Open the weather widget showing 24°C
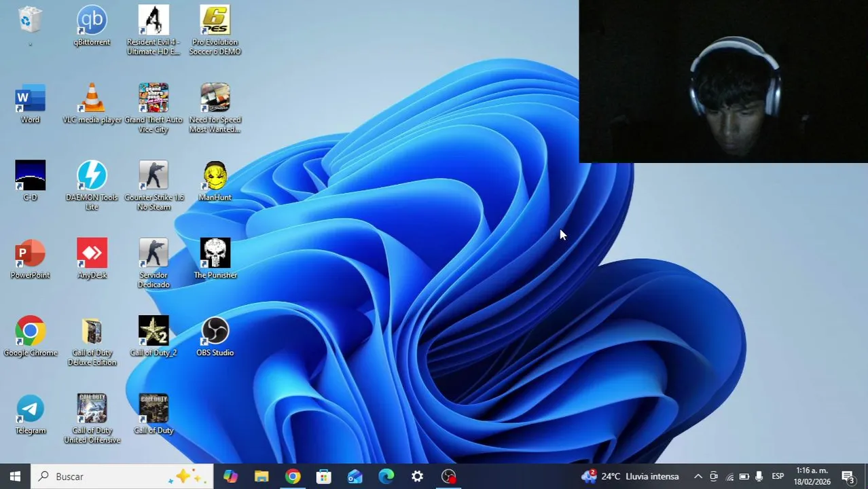The height and width of the screenshot is (489, 868). [630, 476]
